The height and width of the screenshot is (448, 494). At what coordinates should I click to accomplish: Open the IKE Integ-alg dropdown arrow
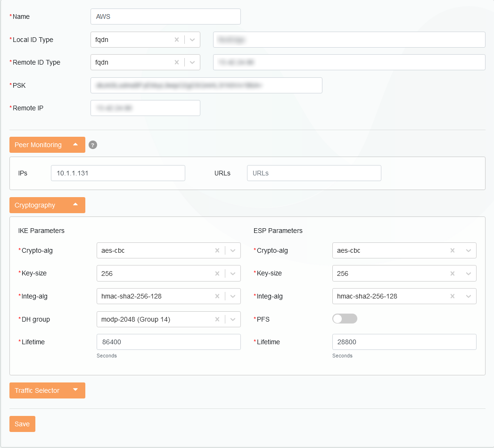[x=233, y=297]
